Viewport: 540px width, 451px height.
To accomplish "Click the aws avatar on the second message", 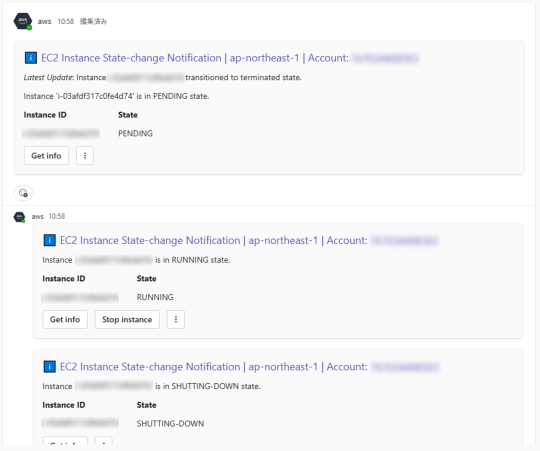I will (19, 217).
